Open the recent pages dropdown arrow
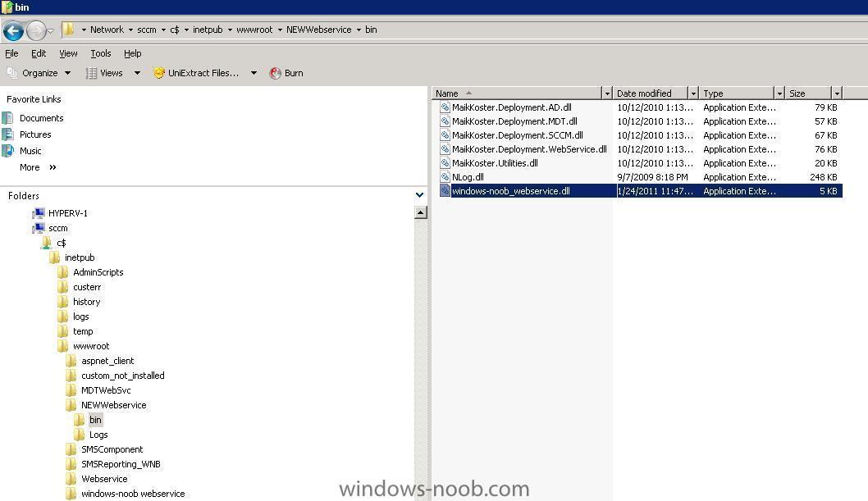This screenshot has width=868, height=501. (x=50, y=31)
